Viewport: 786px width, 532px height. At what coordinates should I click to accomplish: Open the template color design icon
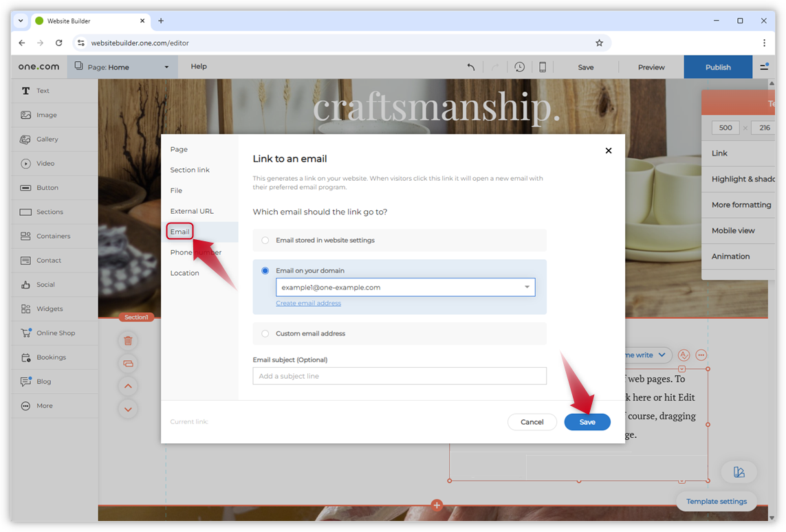(x=739, y=472)
